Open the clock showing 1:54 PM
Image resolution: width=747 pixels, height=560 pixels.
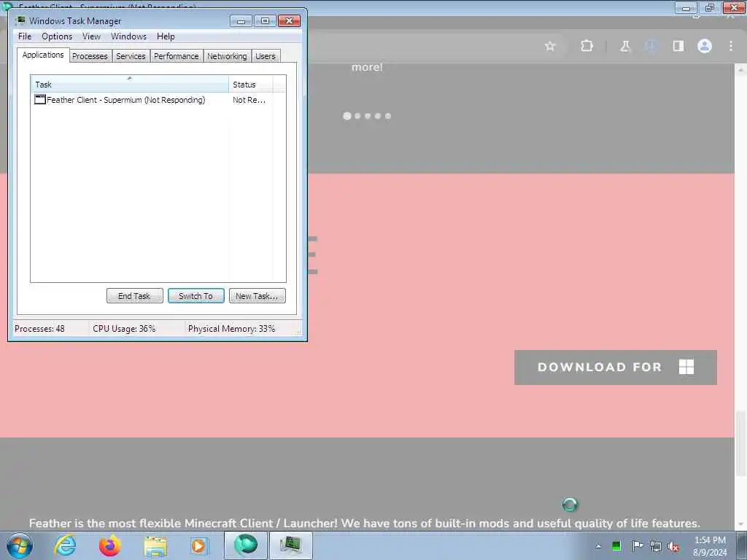[710, 546]
